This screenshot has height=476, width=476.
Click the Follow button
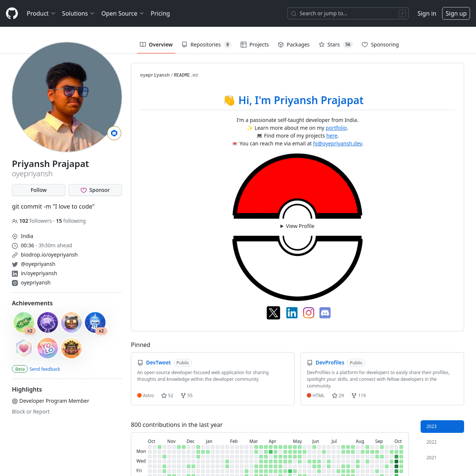coord(38,190)
